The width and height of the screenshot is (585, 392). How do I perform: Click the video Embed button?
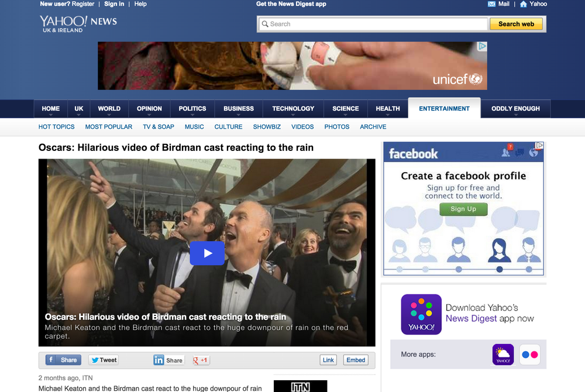pyautogui.click(x=356, y=360)
